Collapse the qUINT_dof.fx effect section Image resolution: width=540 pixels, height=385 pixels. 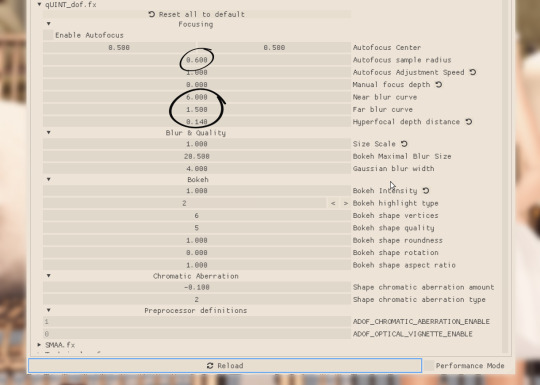tap(39, 5)
